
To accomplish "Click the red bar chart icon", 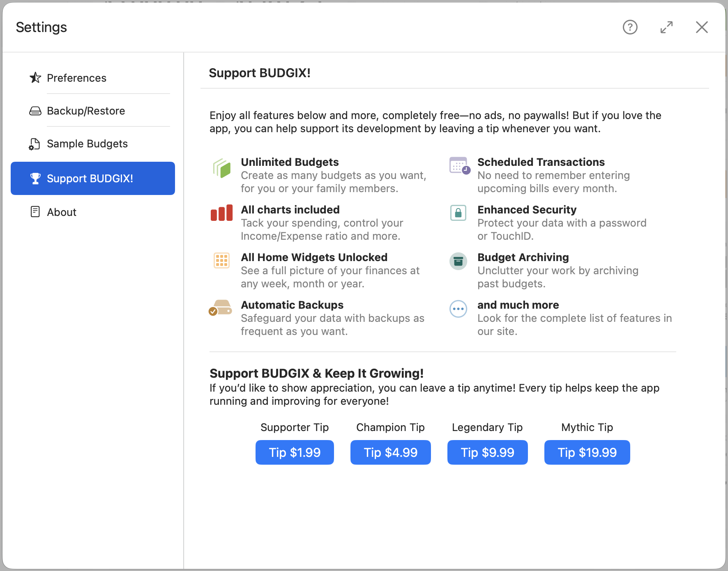I will [221, 213].
